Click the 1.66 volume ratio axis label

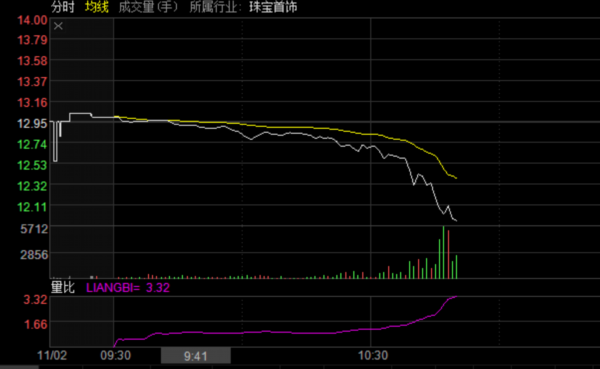pos(36,325)
